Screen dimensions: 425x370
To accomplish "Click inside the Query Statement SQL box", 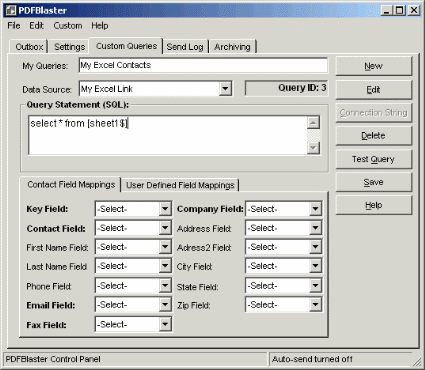I will [x=168, y=135].
